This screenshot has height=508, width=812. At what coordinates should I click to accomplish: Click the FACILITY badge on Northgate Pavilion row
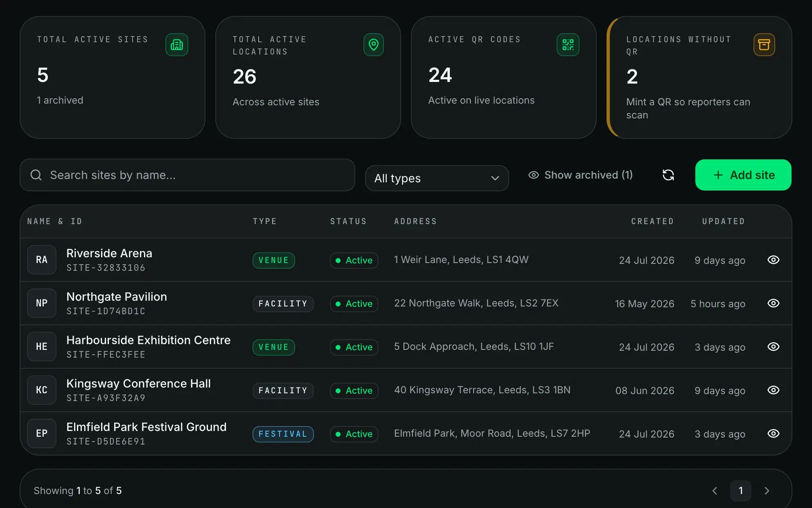pos(283,304)
